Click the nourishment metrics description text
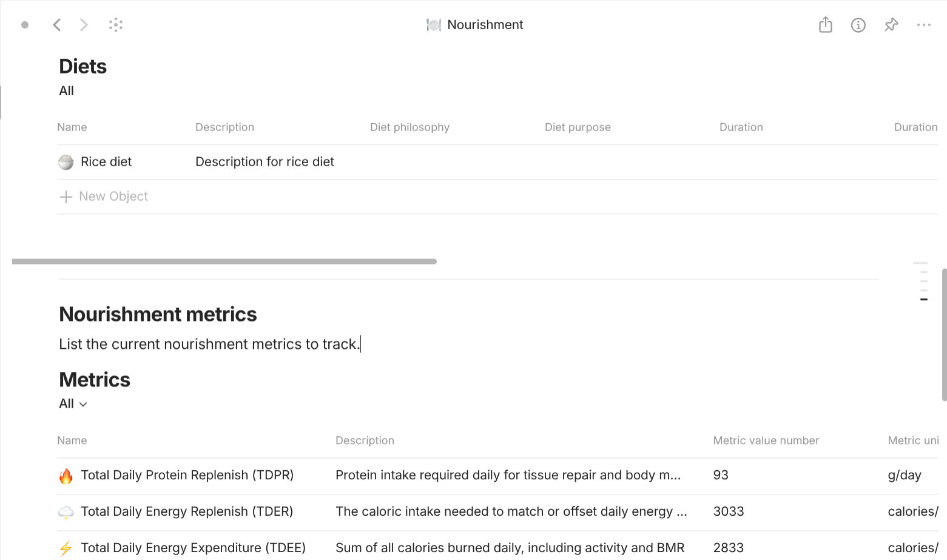The height and width of the screenshot is (560, 947). 209,344
